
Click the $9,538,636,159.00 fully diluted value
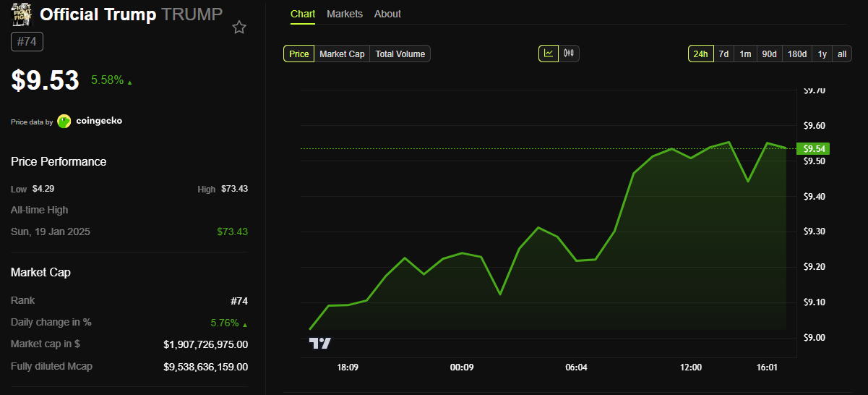[206, 367]
